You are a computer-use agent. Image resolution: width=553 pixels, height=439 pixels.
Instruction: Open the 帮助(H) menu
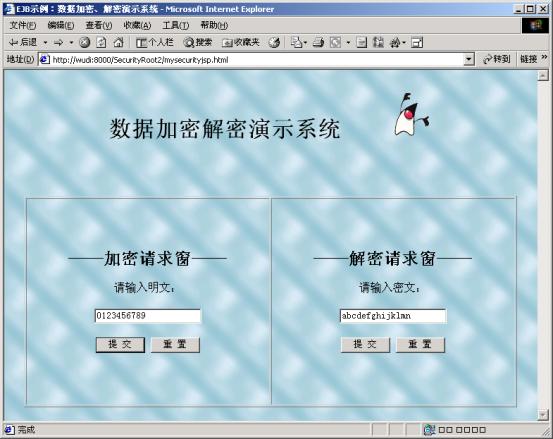point(214,25)
